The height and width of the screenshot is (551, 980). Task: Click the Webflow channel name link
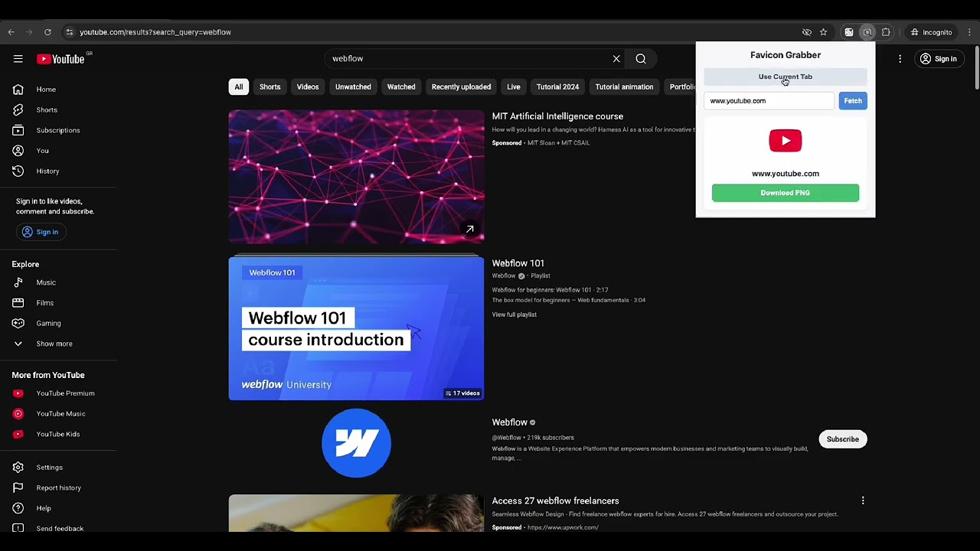tap(510, 422)
